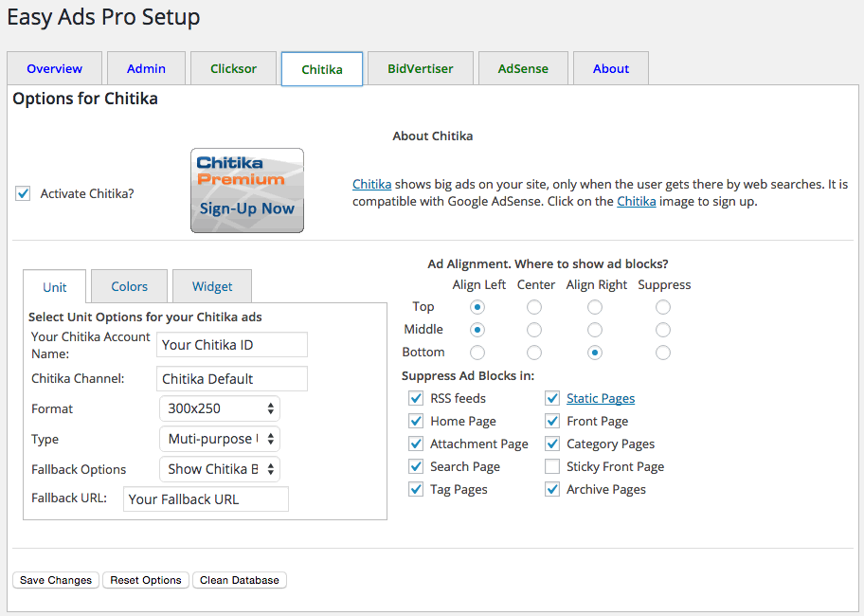Select Bottom Align Left radio button

point(477,353)
